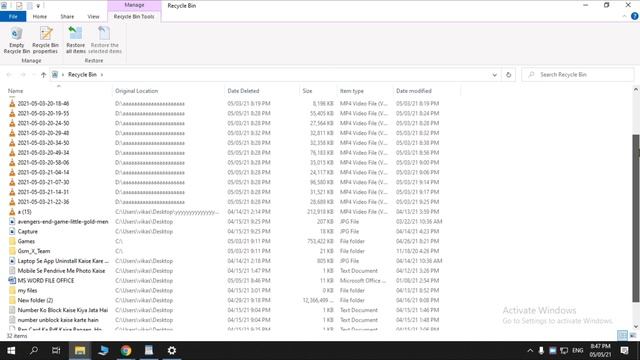Collapse the ribbon with chevron
This screenshot has width=640, height=360.
tap(624, 16)
